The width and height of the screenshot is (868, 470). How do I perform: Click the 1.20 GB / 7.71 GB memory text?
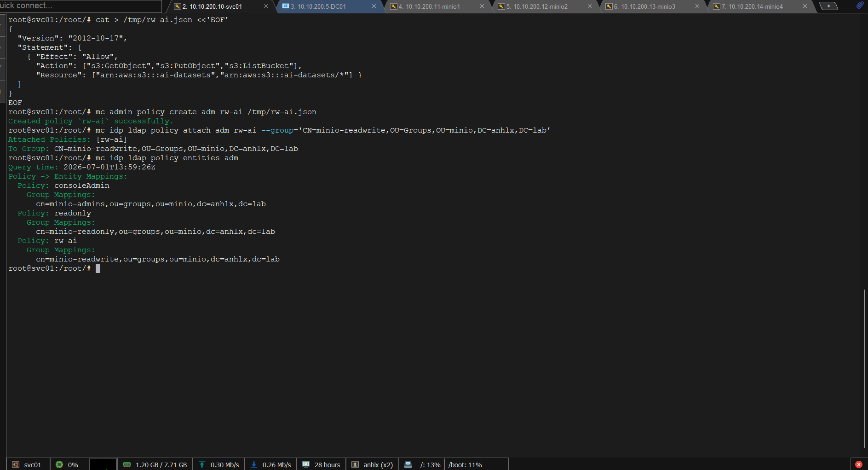point(161,465)
